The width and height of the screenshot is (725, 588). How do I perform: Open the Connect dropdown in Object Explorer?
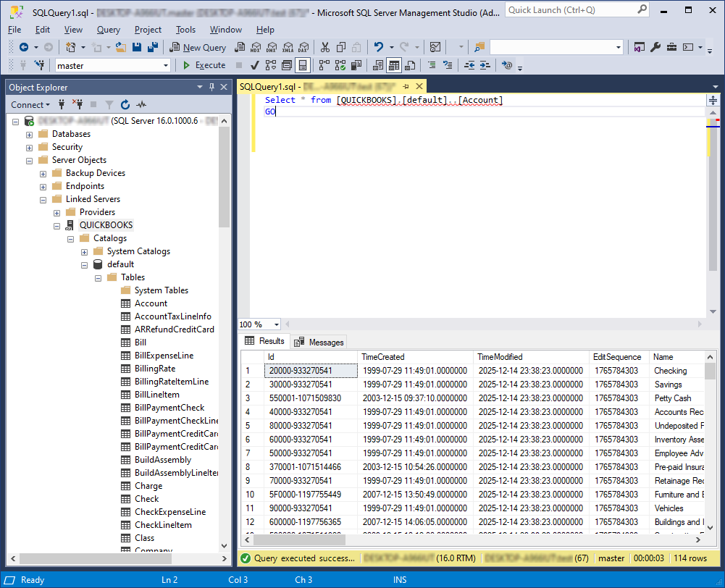pyautogui.click(x=30, y=104)
